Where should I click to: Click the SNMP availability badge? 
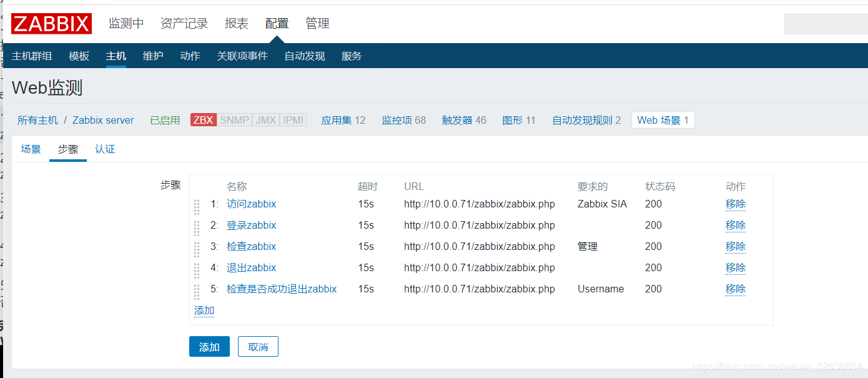click(x=235, y=120)
